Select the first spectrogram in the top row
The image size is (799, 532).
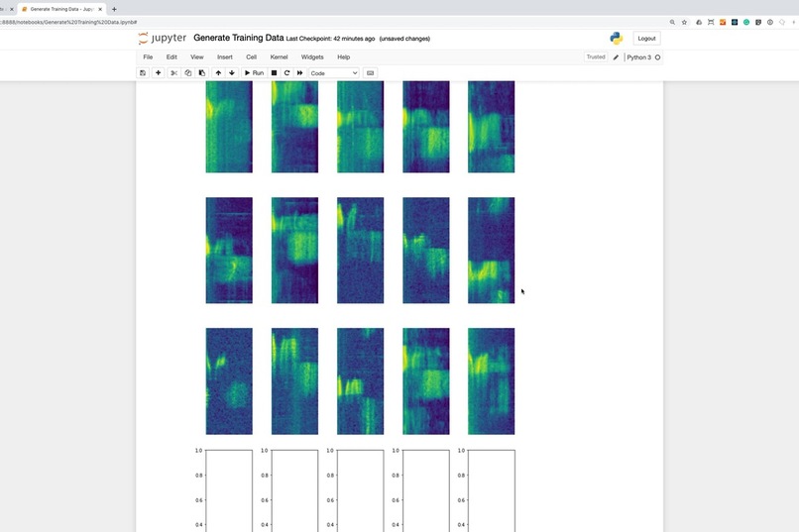[x=229, y=127]
